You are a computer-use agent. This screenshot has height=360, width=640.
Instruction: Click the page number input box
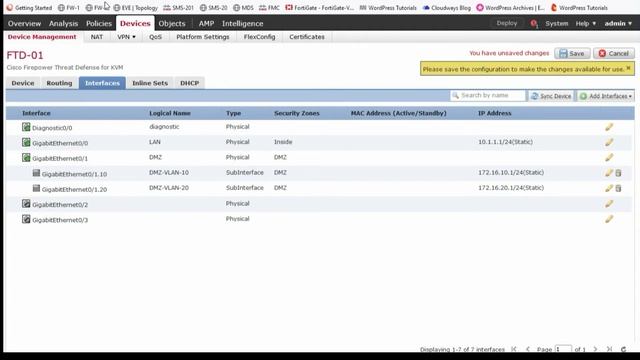(563, 349)
